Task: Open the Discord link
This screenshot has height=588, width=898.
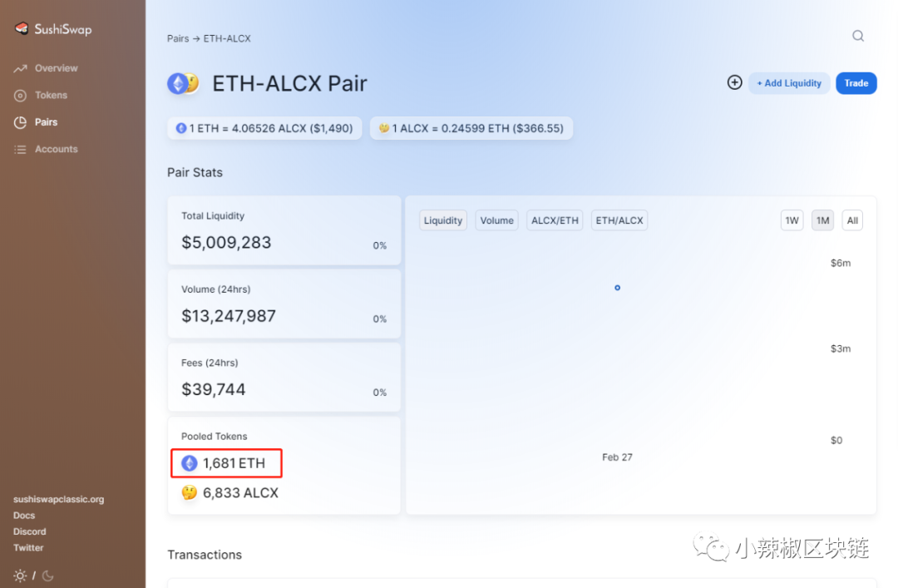Action: 30,531
